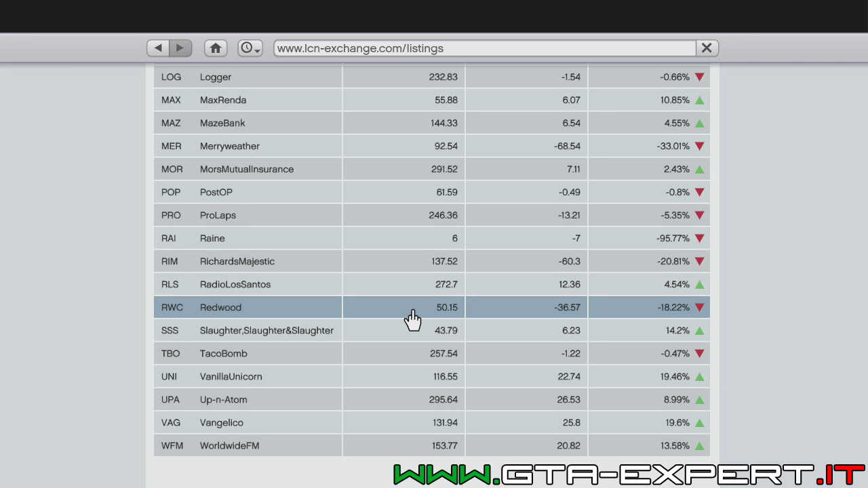
Task: Click the browser forward arrow
Action: [180, 48]
